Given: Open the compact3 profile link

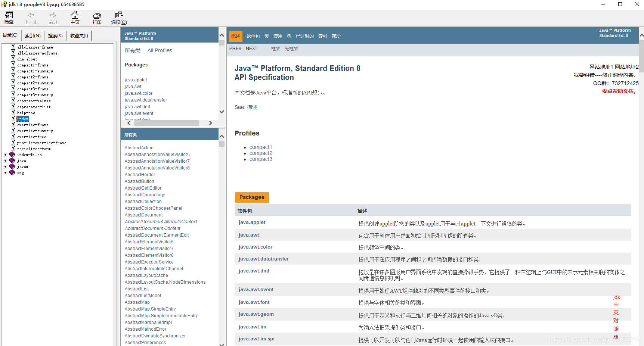Looking at the screenshot, I should tap(261, 159).
